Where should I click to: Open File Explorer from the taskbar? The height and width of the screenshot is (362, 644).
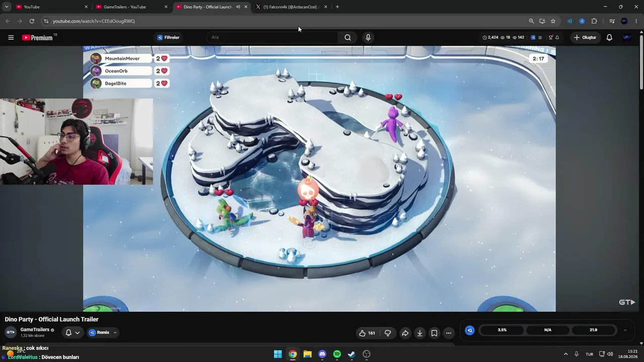307,354
